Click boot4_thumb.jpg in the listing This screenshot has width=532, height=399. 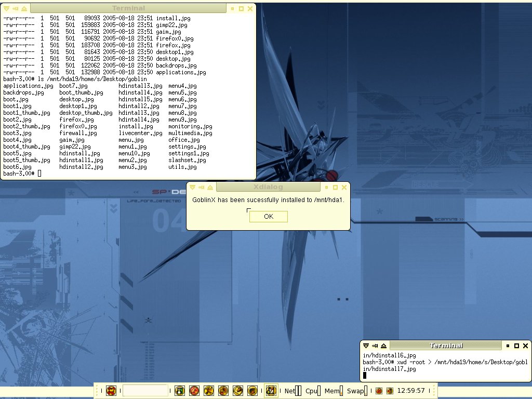[x=26, y=147]
